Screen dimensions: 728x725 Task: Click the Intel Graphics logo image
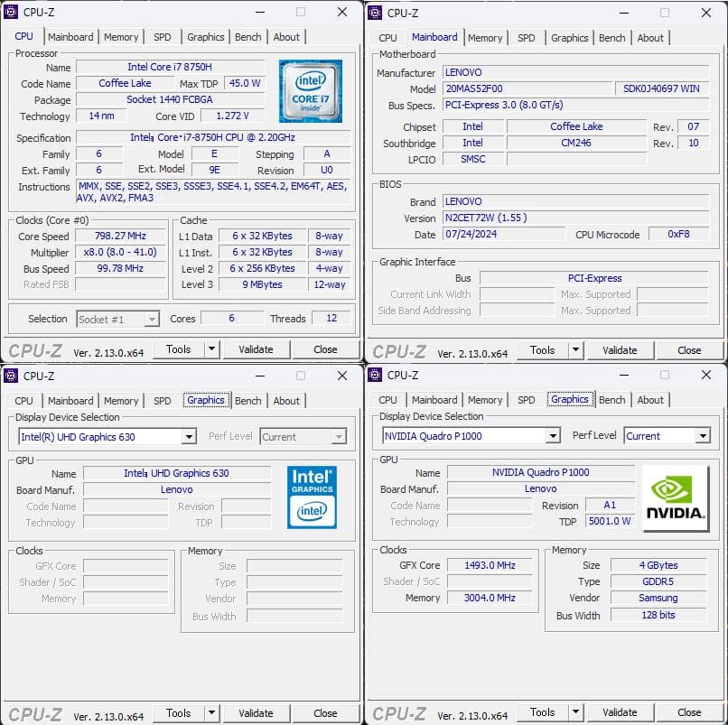(x=312, y=497)
